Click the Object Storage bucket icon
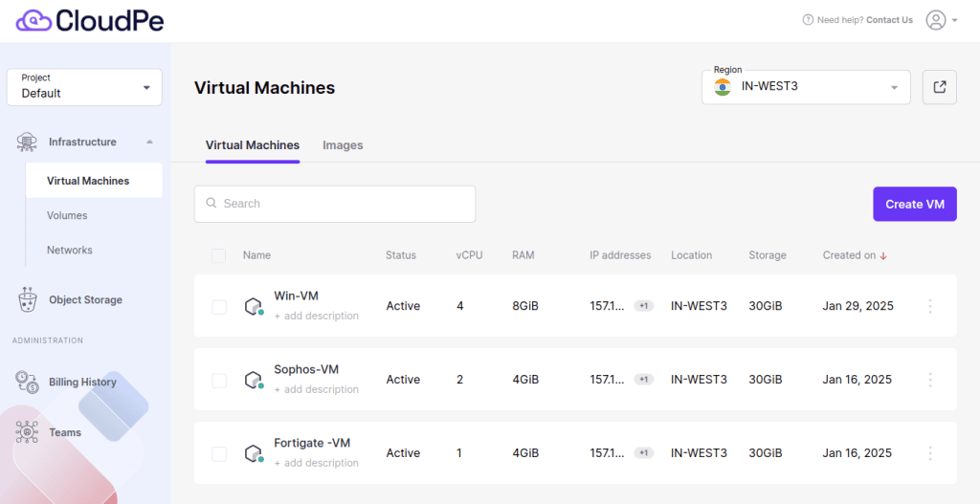This screenshot has height=504, width=980. pos(26,299)
